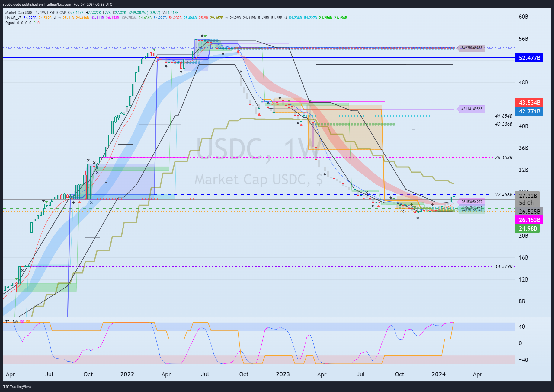Click the Vol4.417B volume value in legend
The image size is (554, 392).
pos(170,13)
